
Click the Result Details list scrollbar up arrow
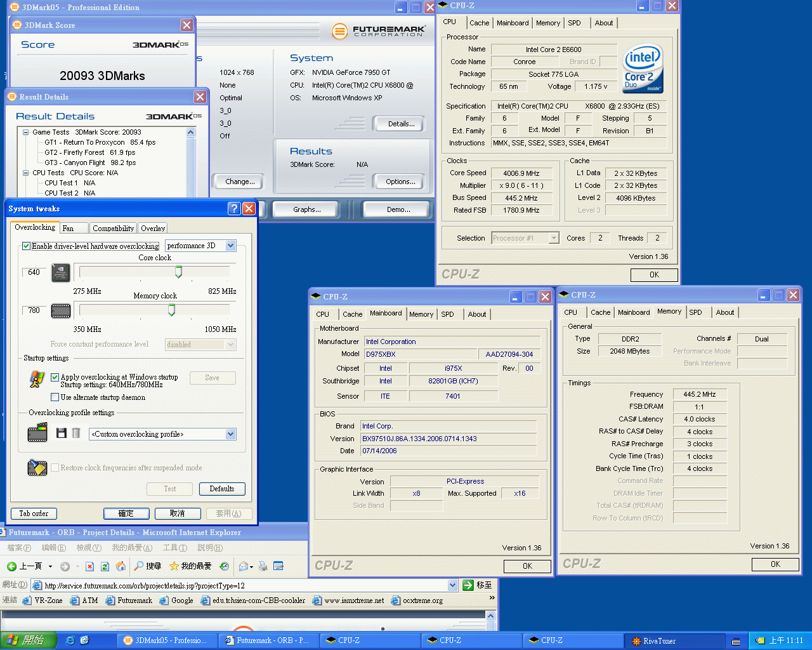(190, 132)
